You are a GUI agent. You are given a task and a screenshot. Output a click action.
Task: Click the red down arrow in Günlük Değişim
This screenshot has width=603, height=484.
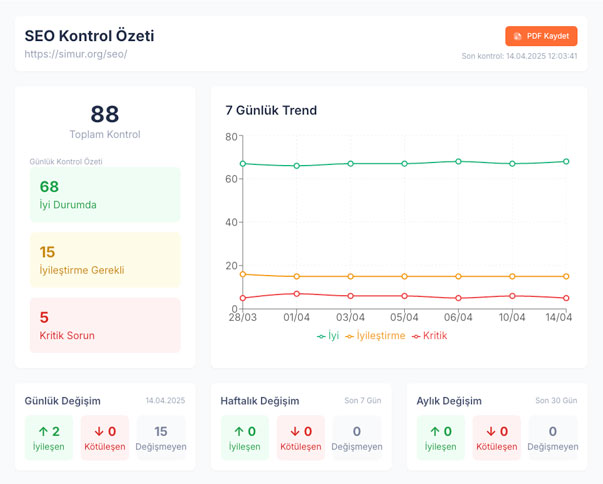(x=97, y=431)
